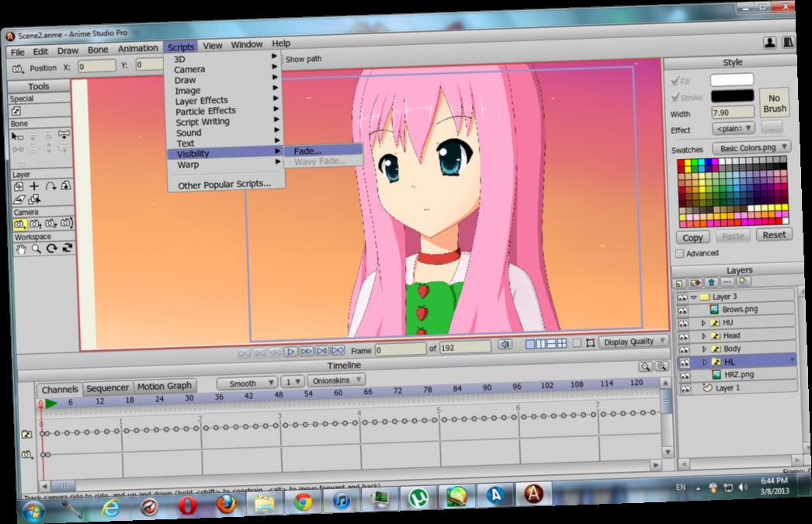Toggle the Stroke checkbox
This screenshot has width=812, height=524.
click(675, 97)
